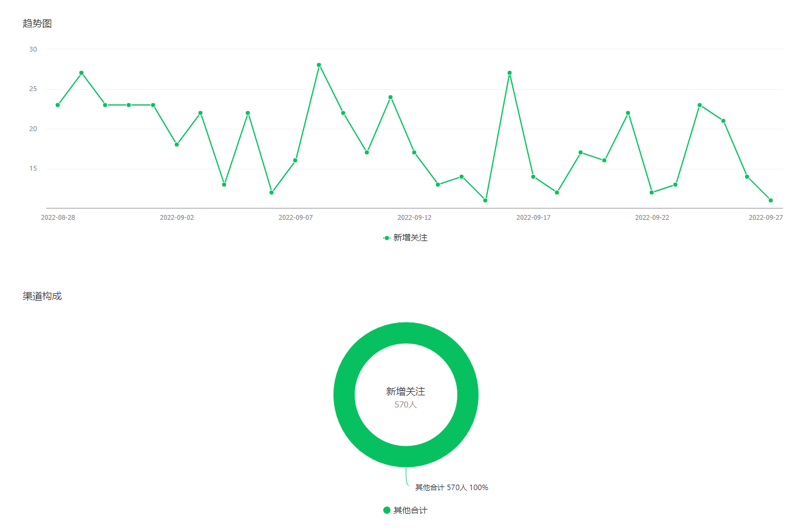Click the 2022-09-07 axis label
The height and width of the screenshot is (532, 809).
pyautogui.click(x=296, y=217)
